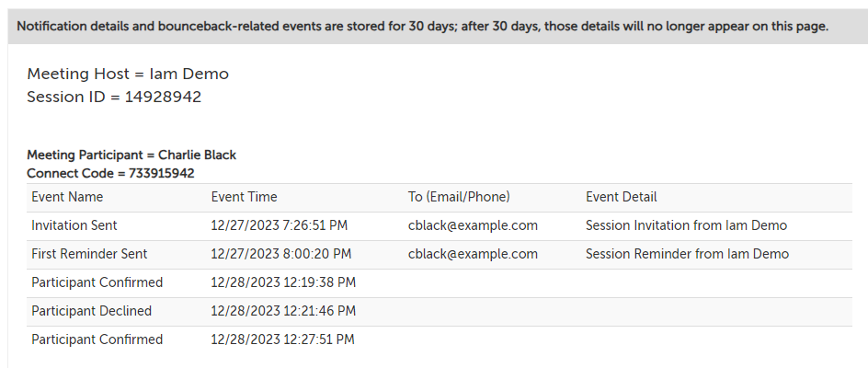Click the Event Name column header
868x368 pixels.
(x=67, y=197)
